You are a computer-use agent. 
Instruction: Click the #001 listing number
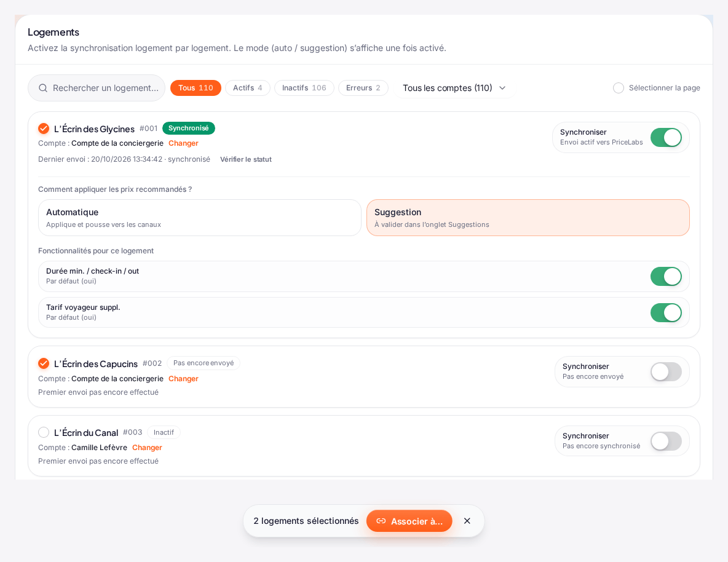click(x=149, y=129)
